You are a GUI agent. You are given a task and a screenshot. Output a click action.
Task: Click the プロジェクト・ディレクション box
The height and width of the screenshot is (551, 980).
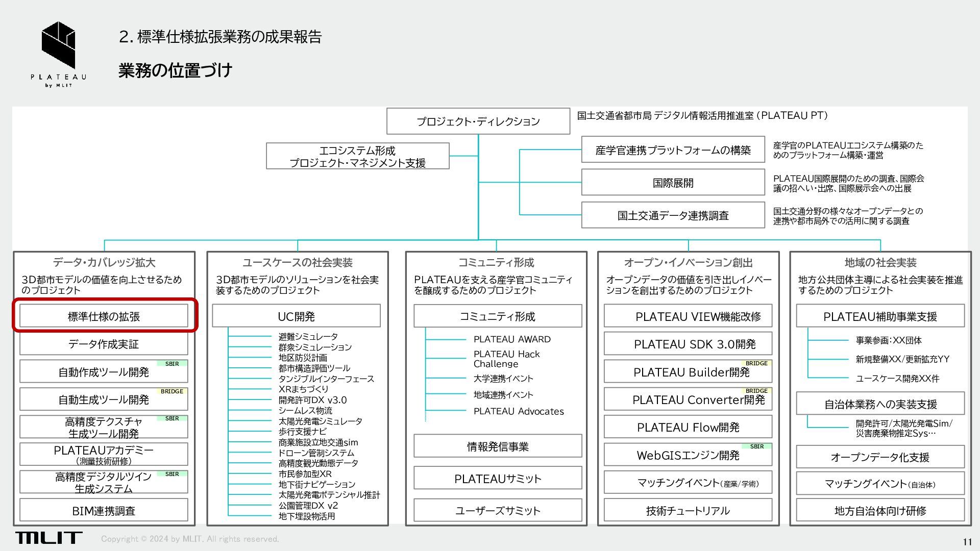click(x=478, y=121)
